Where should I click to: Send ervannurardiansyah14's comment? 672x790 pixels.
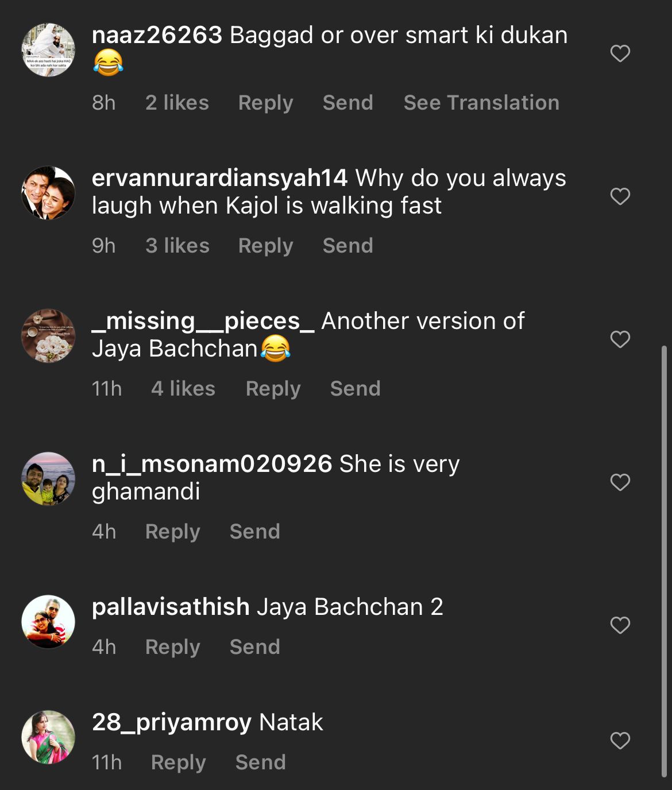pos(348,246)
